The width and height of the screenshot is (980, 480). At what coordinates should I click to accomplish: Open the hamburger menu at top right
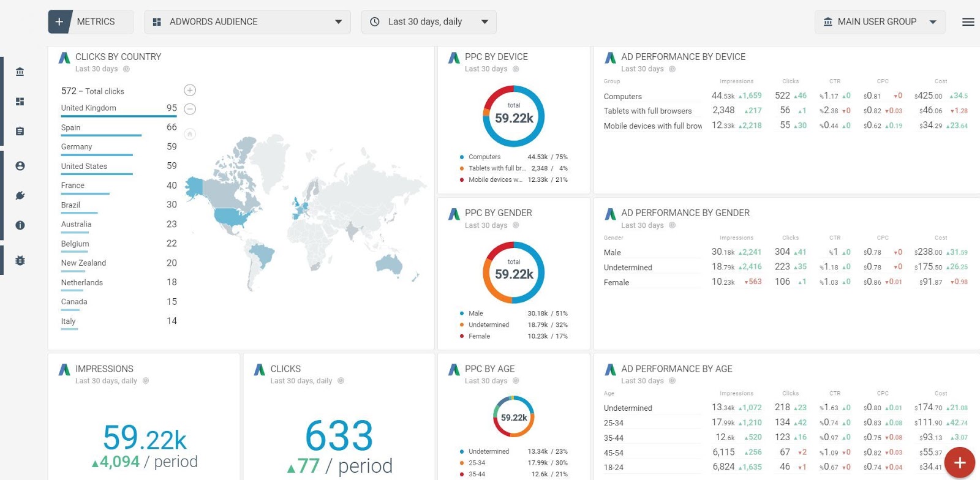(x=968, y=22)
